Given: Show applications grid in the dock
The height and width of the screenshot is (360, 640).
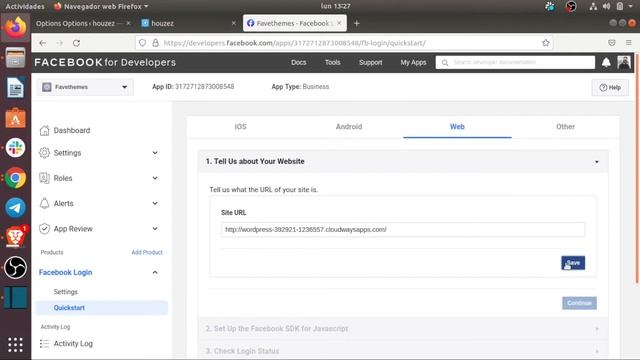Looking at the screenshot, I should click(16, 345).
